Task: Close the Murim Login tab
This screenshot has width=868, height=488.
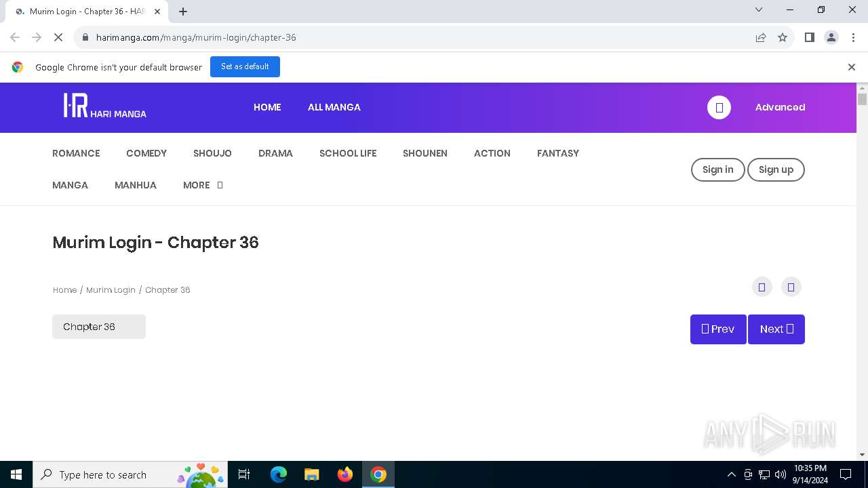Action: coord(157,12)
